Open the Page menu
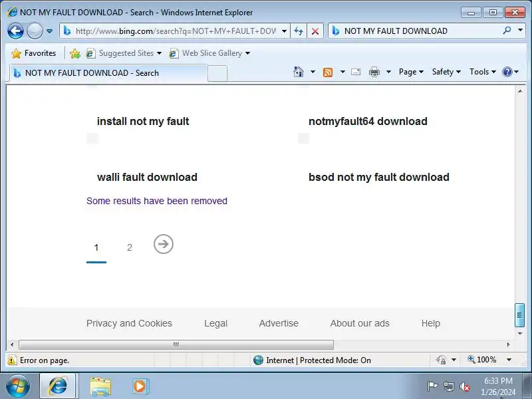The image size is (532, 399). point(411,72)
